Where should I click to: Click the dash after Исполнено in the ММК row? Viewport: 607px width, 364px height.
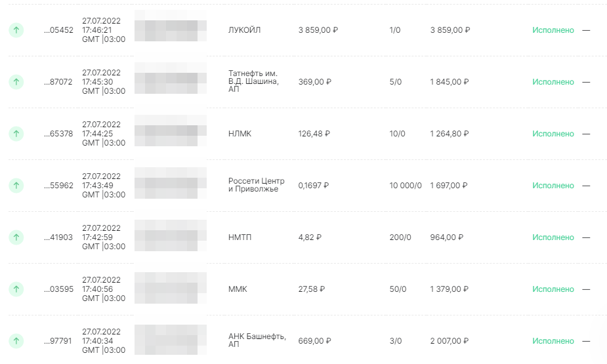(586, 289)
